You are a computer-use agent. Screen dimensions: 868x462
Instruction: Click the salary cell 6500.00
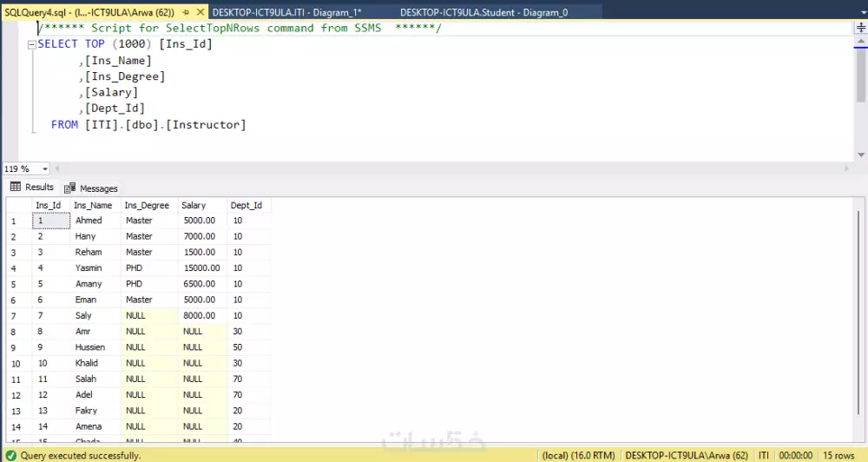click(202, 284)
